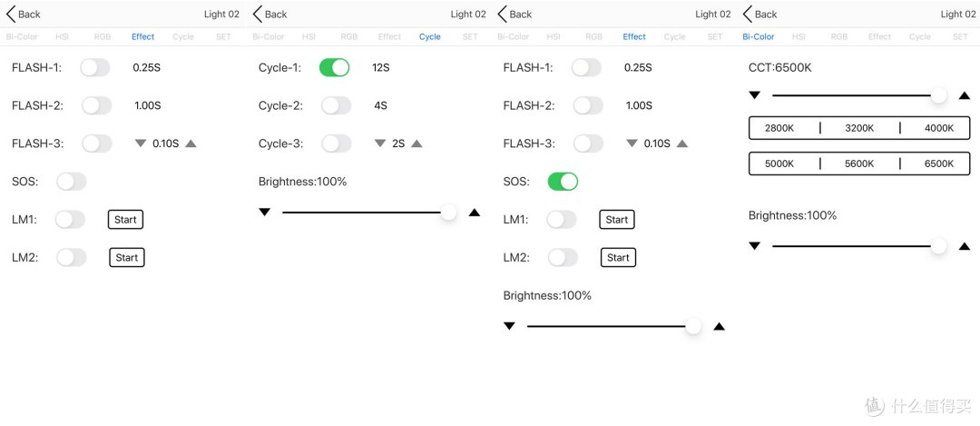
Task: Increase brightness arrow on the Bi-Color screen
Action: click(x=965, y=246)
